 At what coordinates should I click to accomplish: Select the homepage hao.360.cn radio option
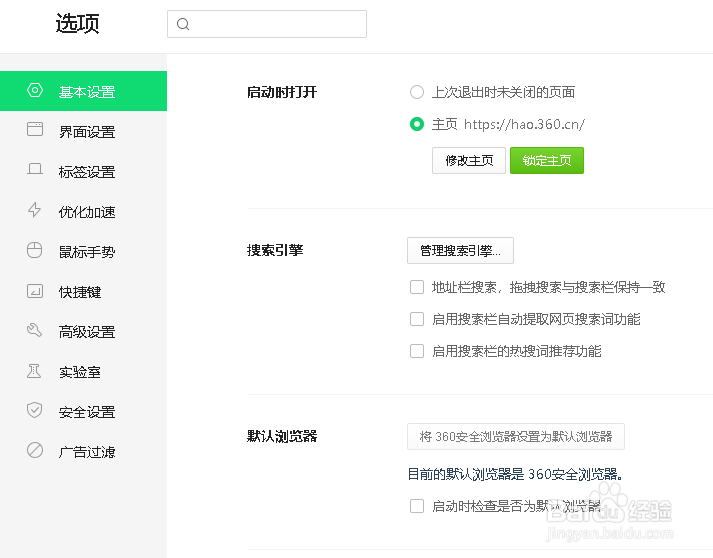(x=417, y=124)
